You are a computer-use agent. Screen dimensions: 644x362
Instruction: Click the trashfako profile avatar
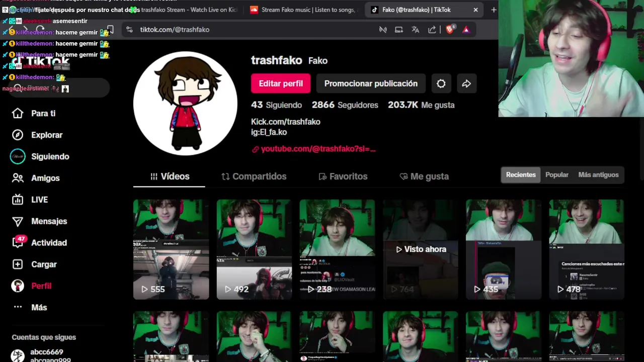[x=185, y=103]
